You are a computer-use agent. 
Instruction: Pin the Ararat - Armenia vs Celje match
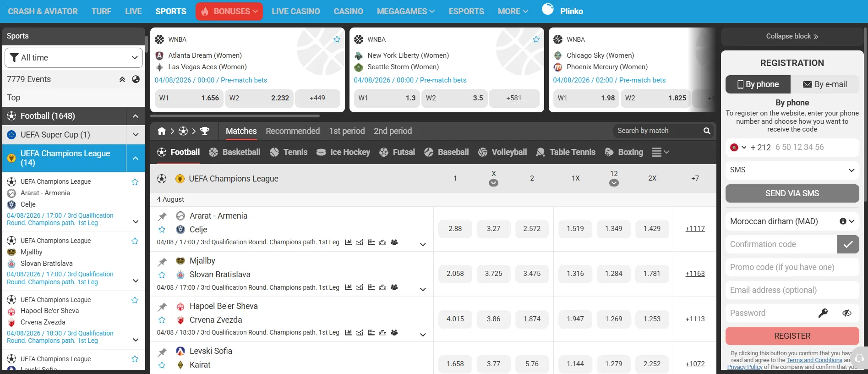(x=162, y=216)
